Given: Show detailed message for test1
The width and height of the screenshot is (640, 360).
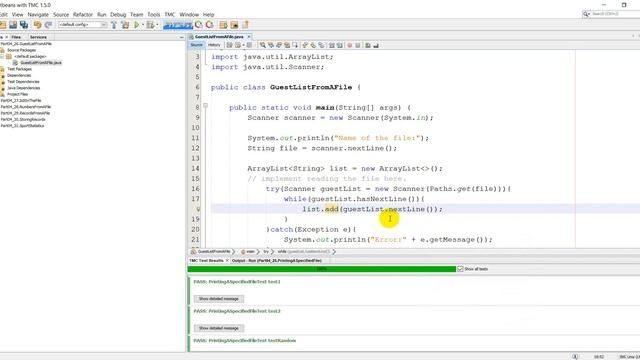Looking at the screenshot, I should pyautogui.click(x=219, y=299).
